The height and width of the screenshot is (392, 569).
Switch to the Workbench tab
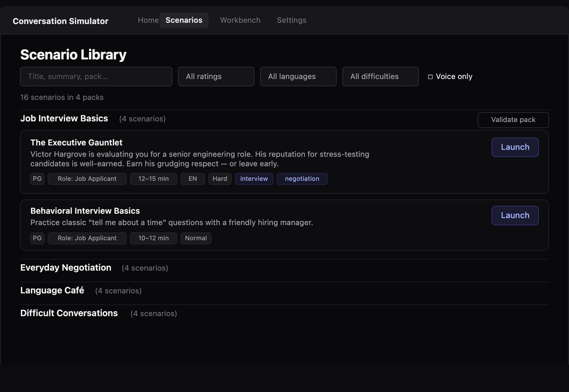240,20
